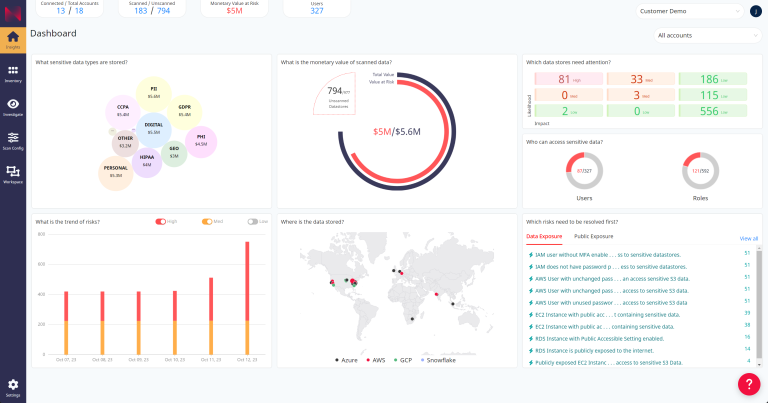Select the PHI data type bubble
The width and height of the screenshot is (768, 403).
201,140
